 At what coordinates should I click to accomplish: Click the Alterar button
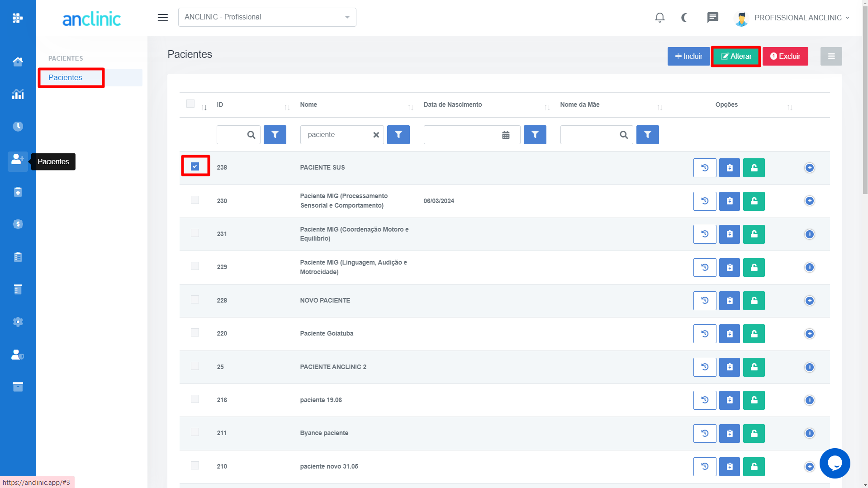click(736, 57)
